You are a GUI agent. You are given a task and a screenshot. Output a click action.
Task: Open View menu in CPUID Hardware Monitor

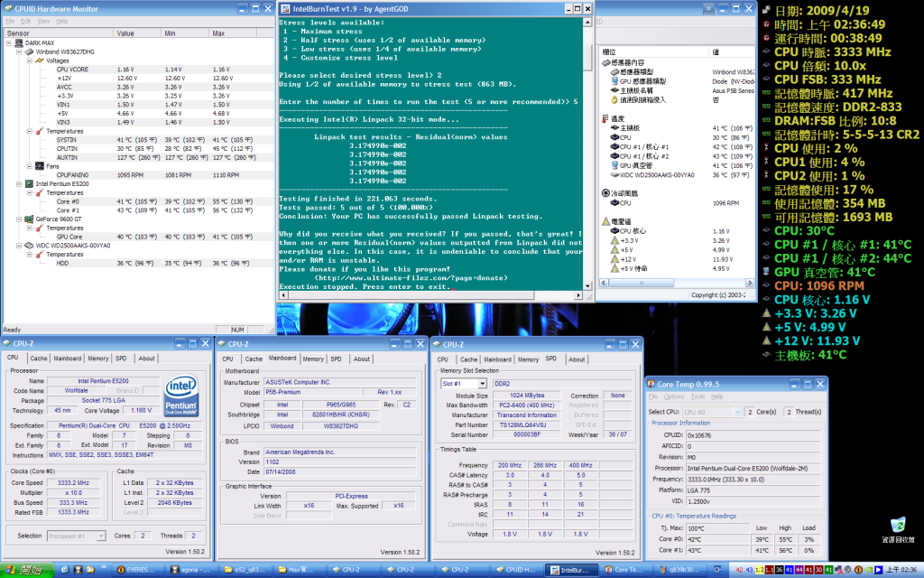(x=43, y=22)
